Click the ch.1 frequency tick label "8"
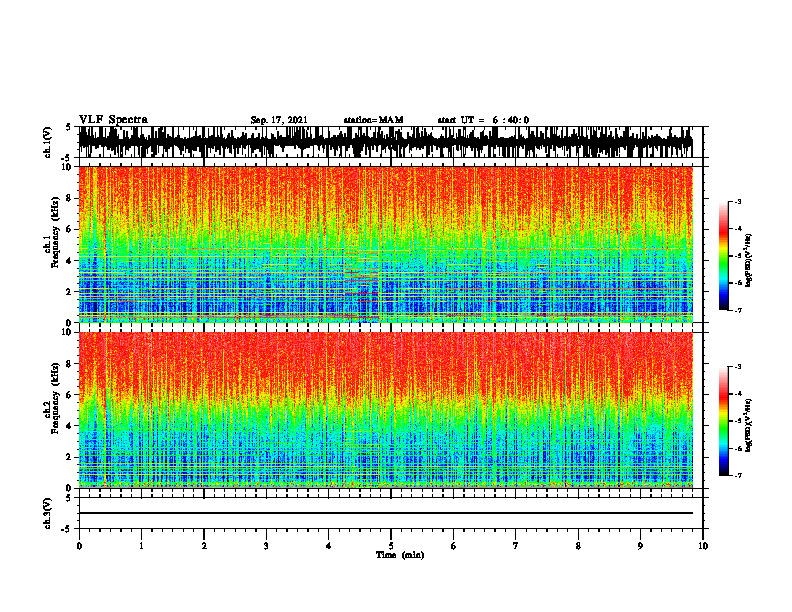This screenshot has height=612, width=792. 70,198
